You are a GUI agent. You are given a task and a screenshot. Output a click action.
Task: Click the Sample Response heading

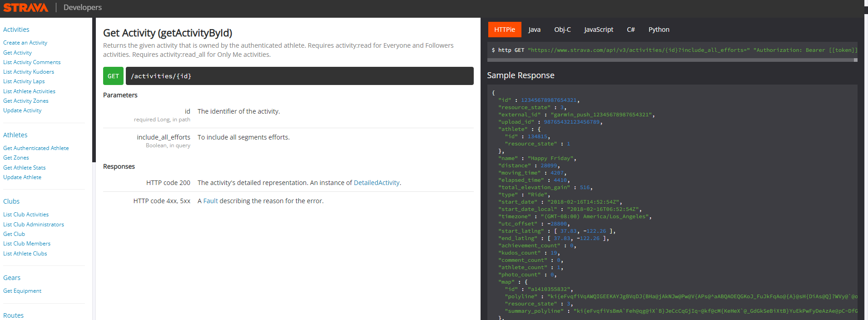point(521,75)
